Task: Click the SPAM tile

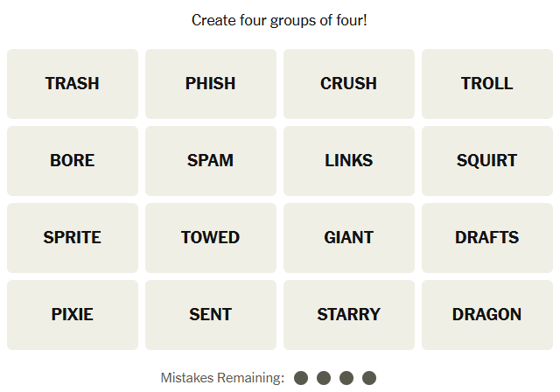Action: [211, 161]
